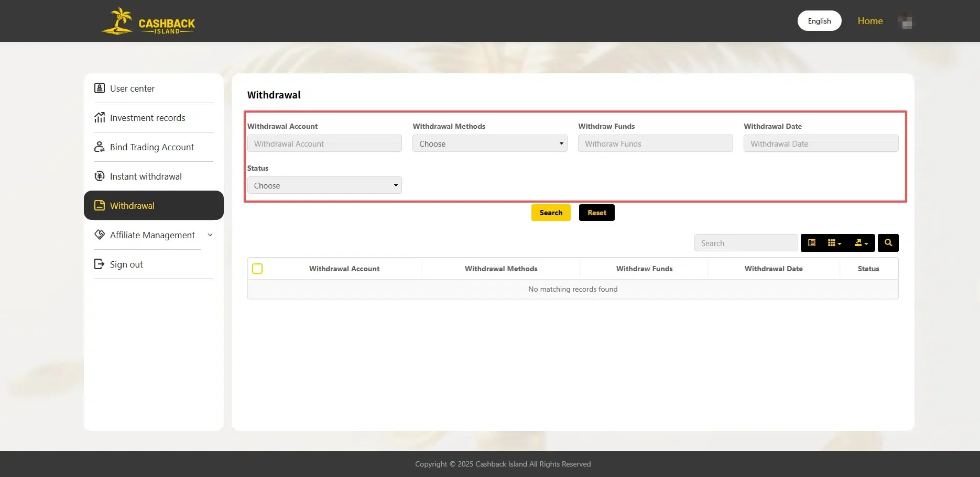Open the Status Choose dropdown

coord(324,185)
